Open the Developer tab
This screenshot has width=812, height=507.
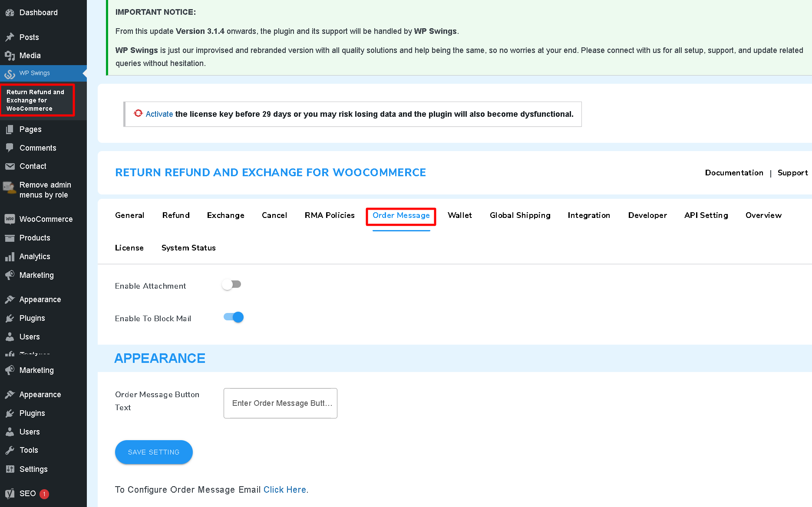[647, 215]
